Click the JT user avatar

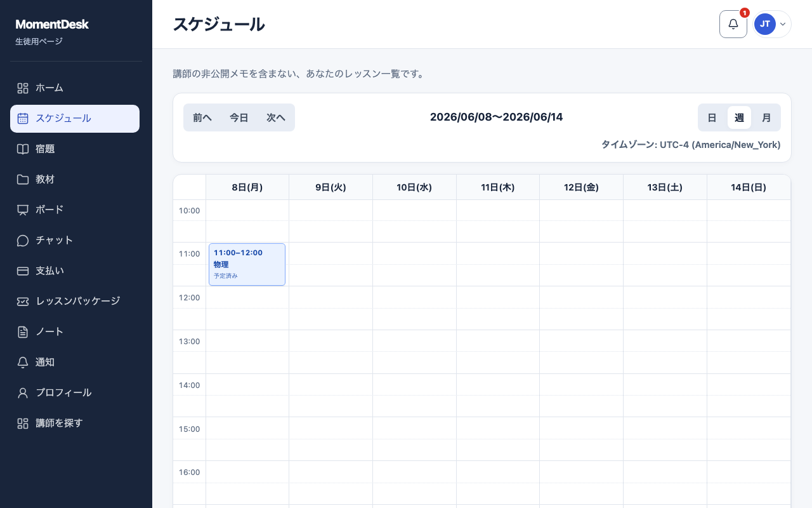tap(765, 24)
